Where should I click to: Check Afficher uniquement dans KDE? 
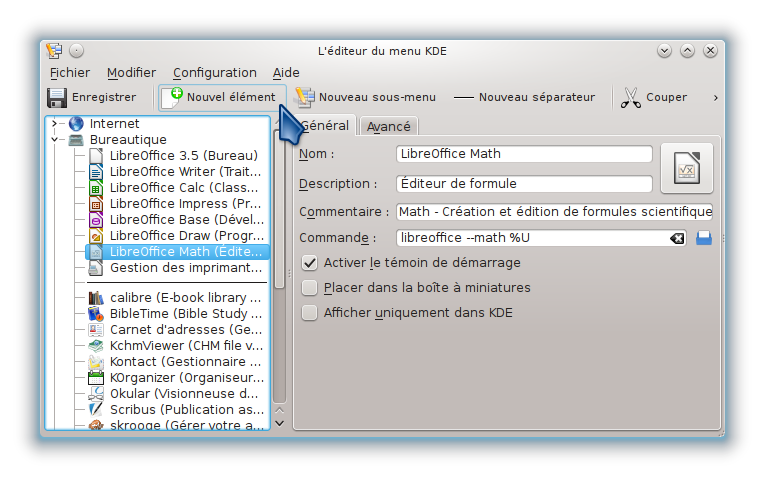(309, 313)
